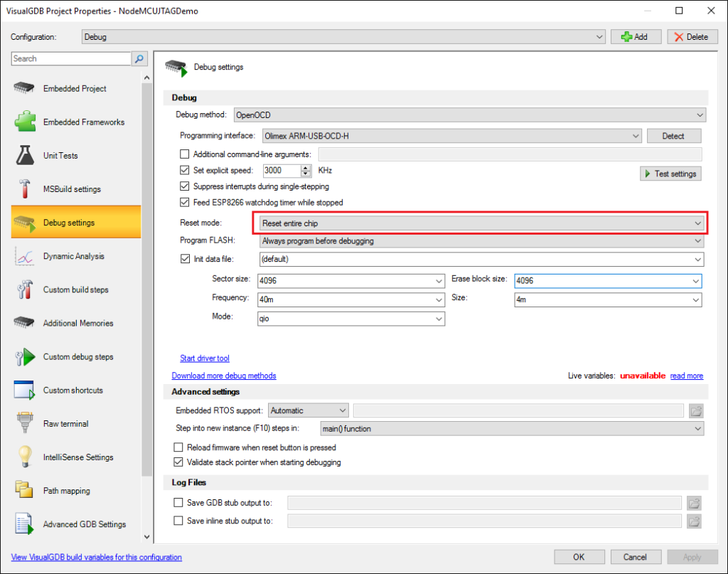Screen dimensions: 728x574
Task: Enable Additional command-line arguments checkbox
Action: [x=185, y=154]
